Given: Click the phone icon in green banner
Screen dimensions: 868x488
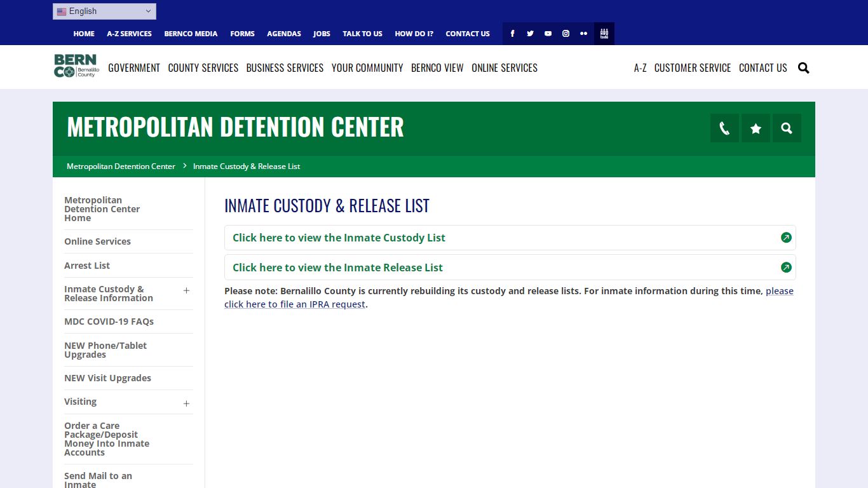Looking at the screenshot, I should click(724, 128).
